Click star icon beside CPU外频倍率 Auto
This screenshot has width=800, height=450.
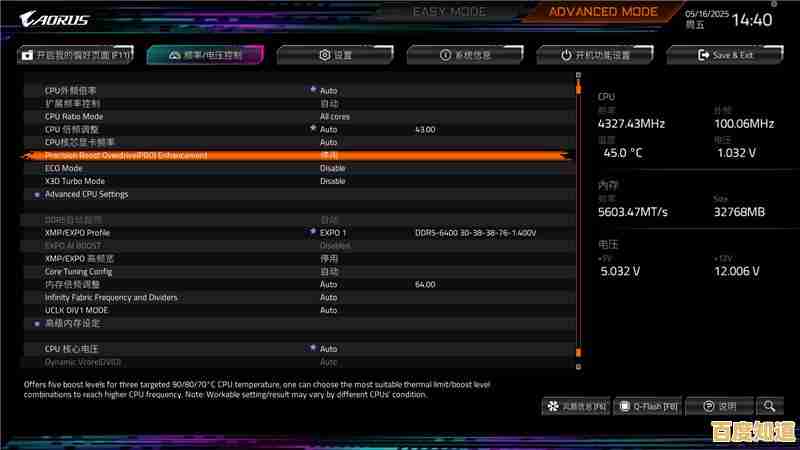(x=312, y=90)
